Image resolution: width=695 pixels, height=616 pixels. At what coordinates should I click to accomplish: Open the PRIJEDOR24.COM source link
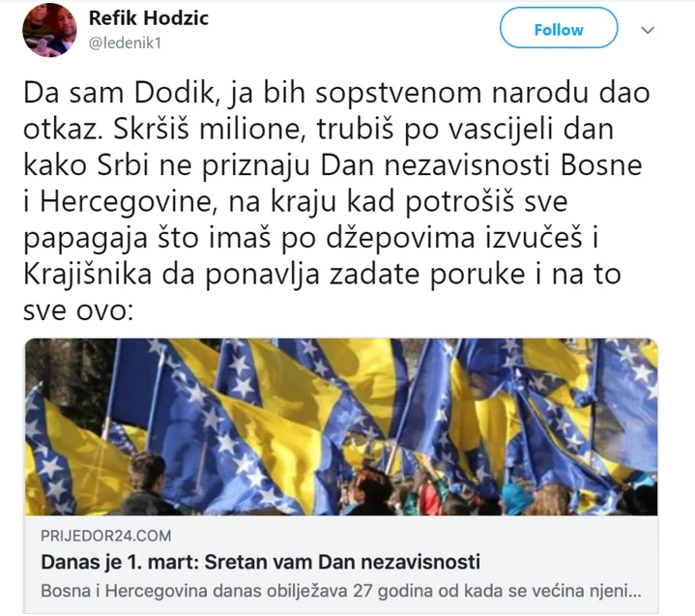(106, 536)
